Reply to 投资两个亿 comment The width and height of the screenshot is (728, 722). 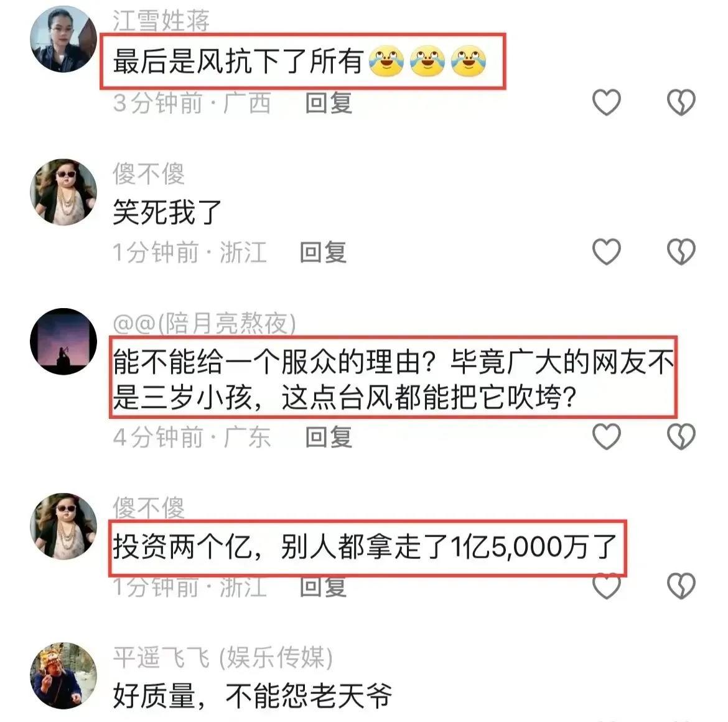coord(323,587)
